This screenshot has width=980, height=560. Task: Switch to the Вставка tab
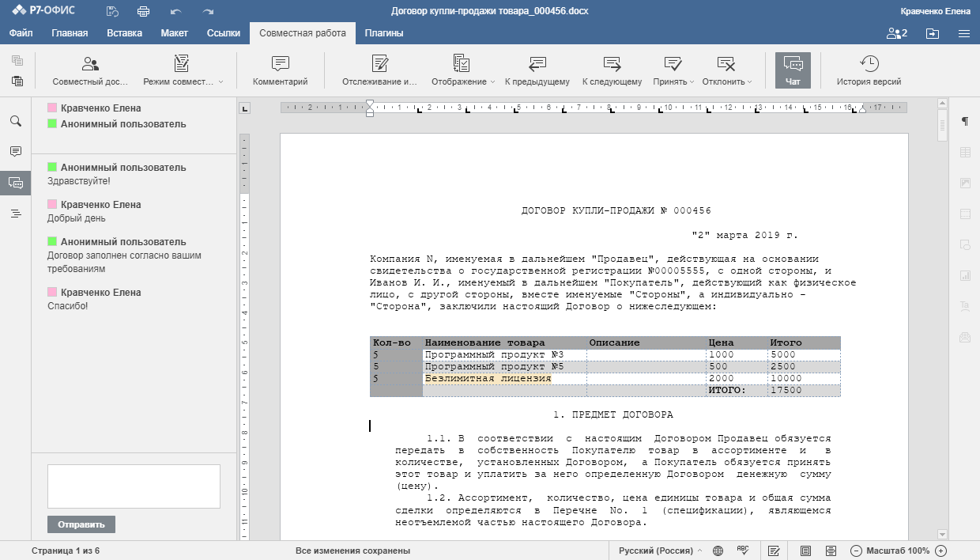coord(124,33)
